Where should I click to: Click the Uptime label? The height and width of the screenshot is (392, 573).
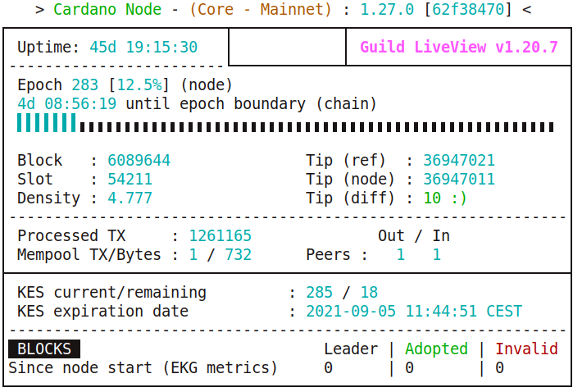tap(48, 48)
